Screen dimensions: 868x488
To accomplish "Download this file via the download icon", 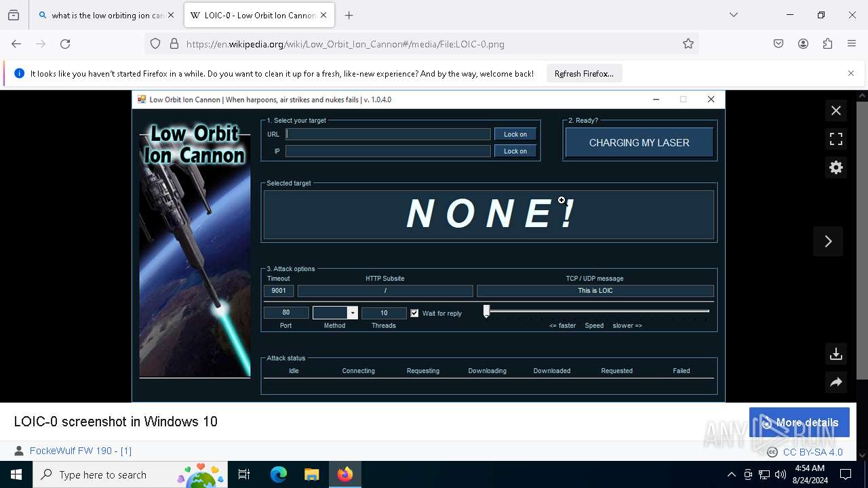I will 836,354.
